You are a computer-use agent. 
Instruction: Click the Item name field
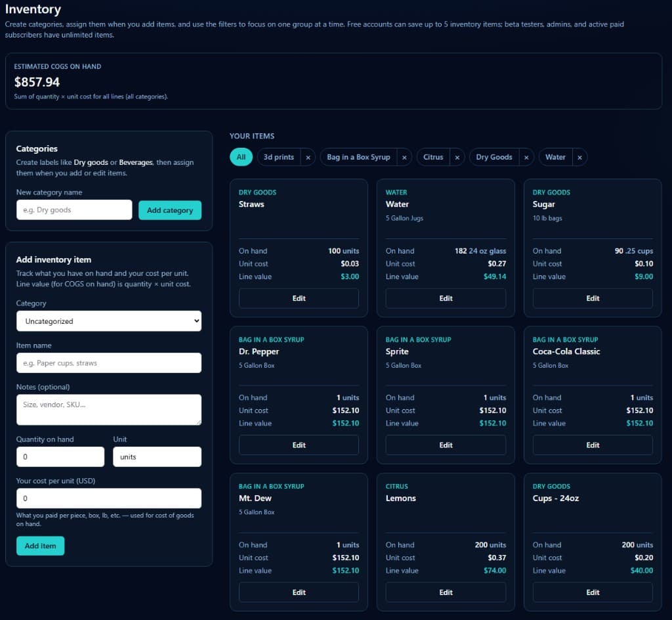tap(108, 363)
